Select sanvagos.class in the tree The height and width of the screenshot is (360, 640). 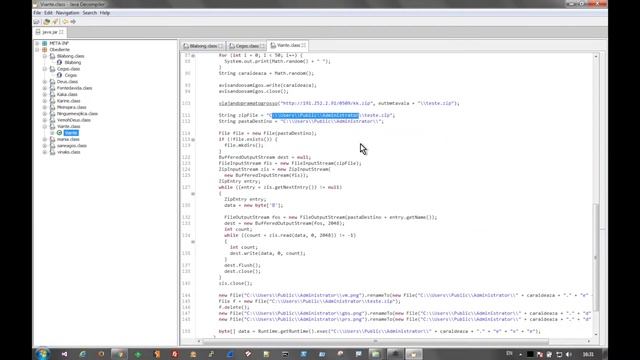click(72, 146)
